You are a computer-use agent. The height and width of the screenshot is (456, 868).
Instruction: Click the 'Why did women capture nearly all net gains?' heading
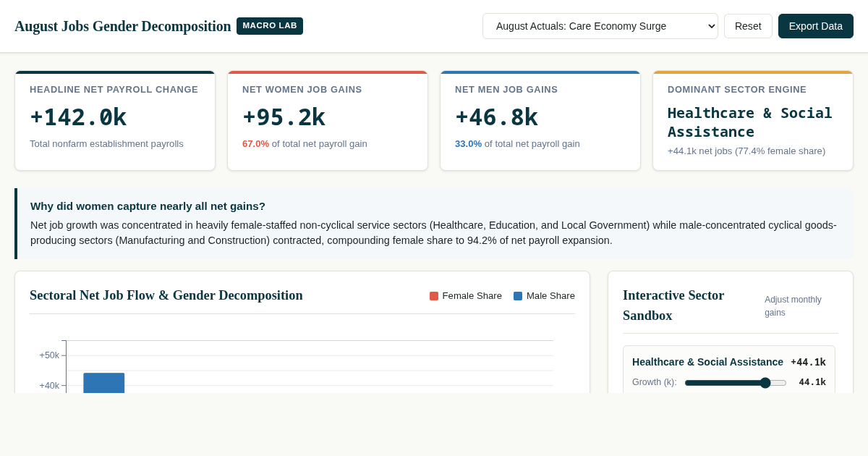tap(148, 206)
